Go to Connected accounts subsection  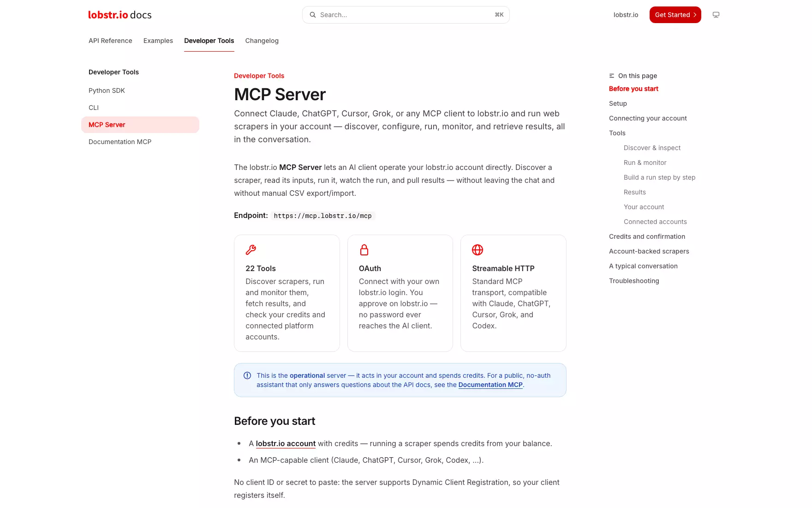point(655,222)
